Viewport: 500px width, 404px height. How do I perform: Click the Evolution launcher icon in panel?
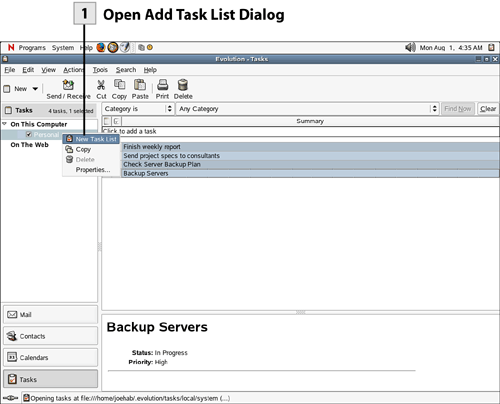(113, 48)
